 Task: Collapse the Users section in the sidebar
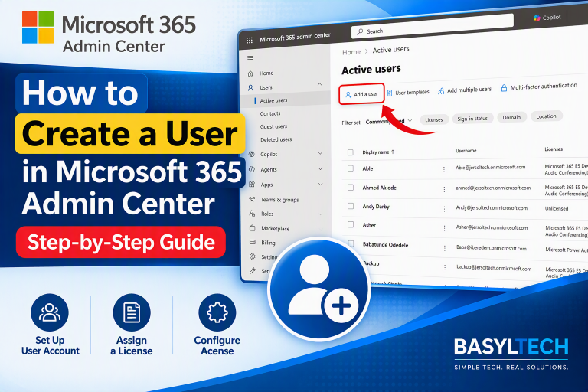click(x=319, y=84)
